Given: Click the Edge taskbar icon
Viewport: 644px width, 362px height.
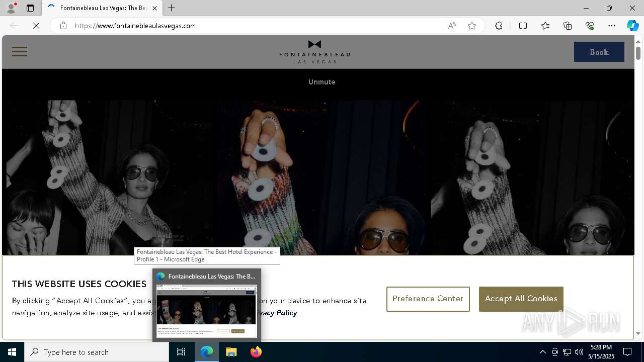Looking at the screenshot, I should 207,352.
